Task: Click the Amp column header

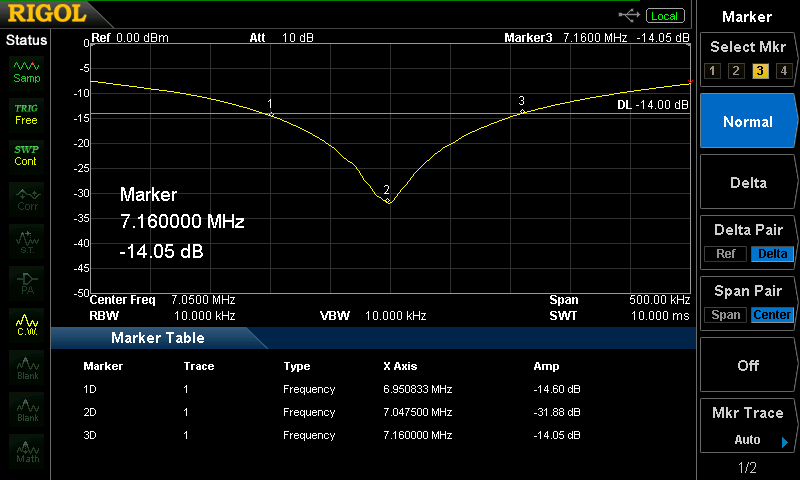Action: pyautogui.click(x=546, y=366)
